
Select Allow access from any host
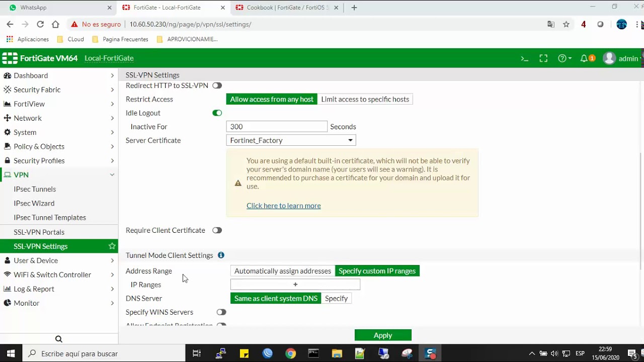coord(272,99)
